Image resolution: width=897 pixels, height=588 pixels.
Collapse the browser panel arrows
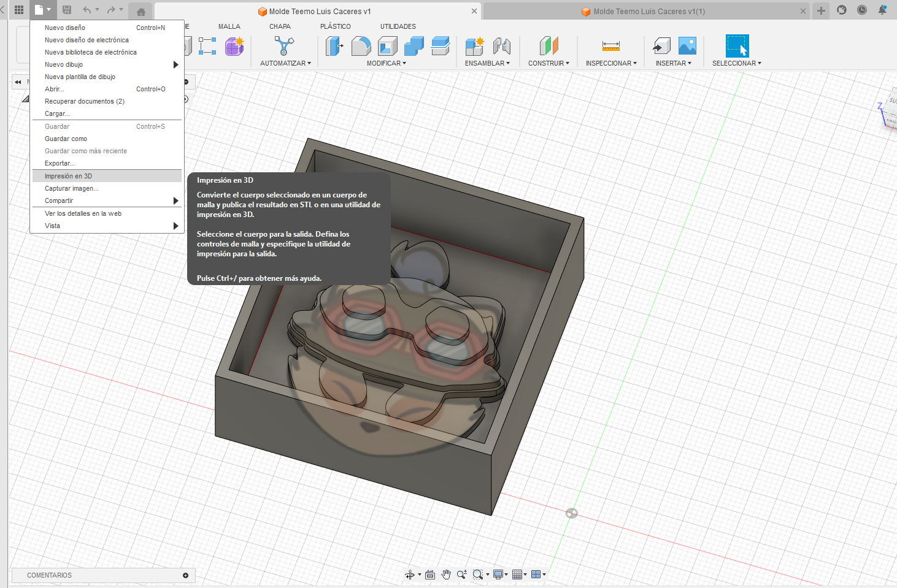[18, 82]
